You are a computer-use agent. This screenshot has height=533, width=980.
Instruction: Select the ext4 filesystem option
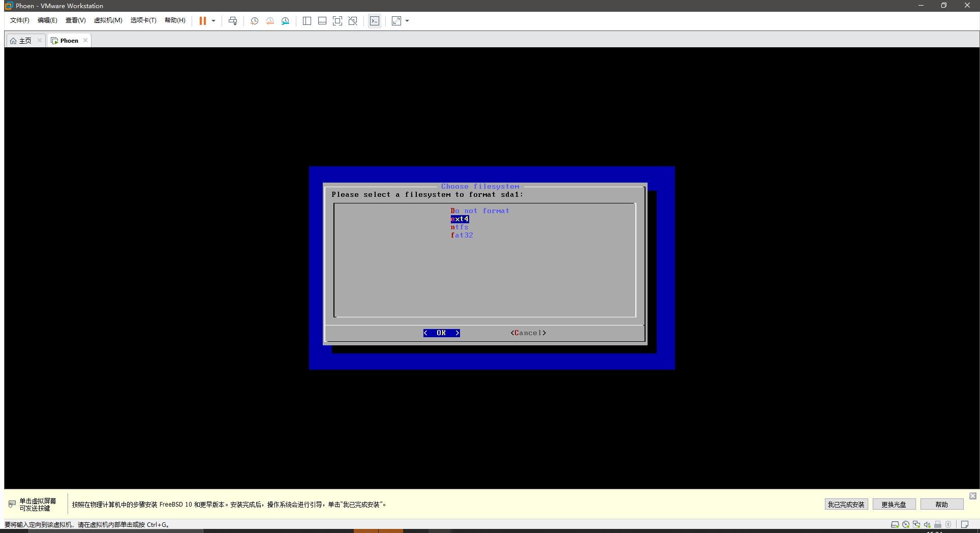pos(459,219)
